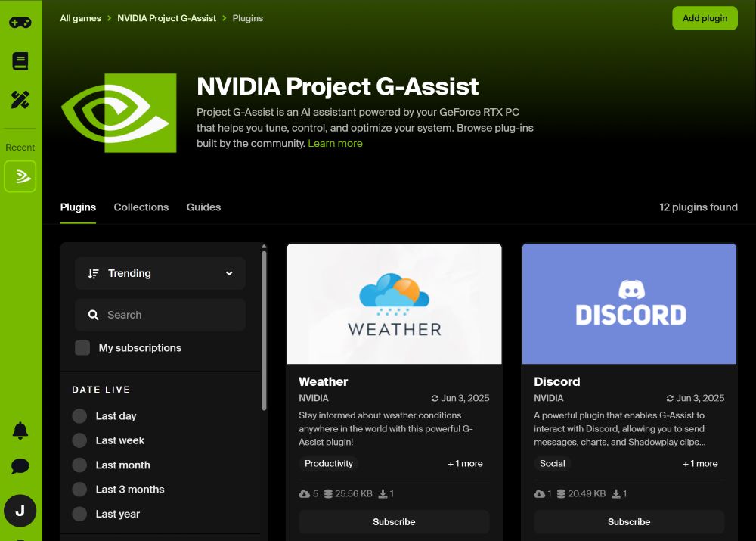
Task: Open the ruler and pencil tools icon
Action: click(20, 100)
